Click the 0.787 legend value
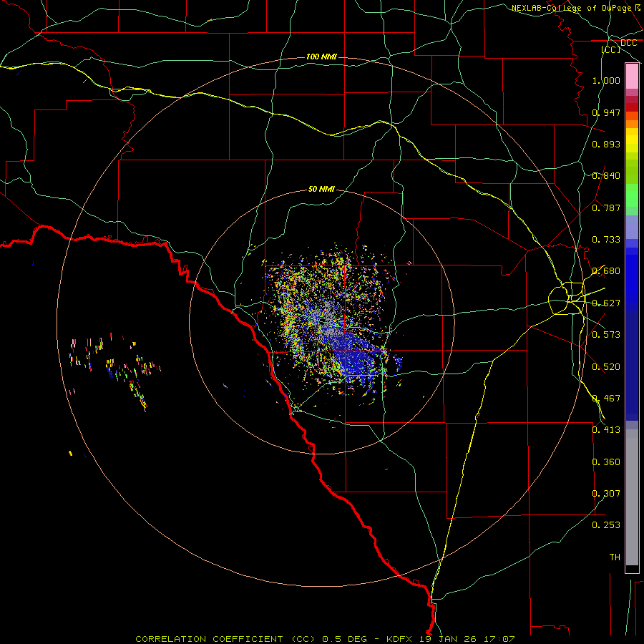 (606, 208)
